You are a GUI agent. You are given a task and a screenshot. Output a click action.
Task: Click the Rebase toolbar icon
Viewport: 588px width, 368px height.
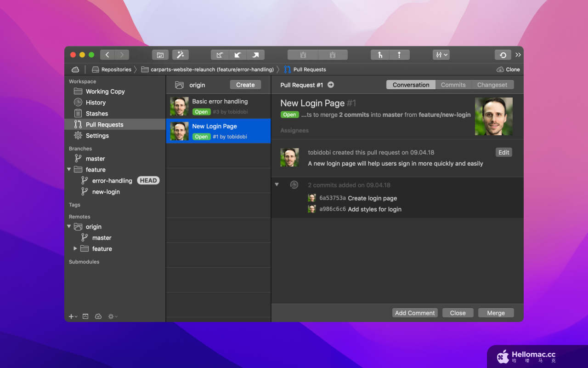pyautogui.click(x=399, y=55)
